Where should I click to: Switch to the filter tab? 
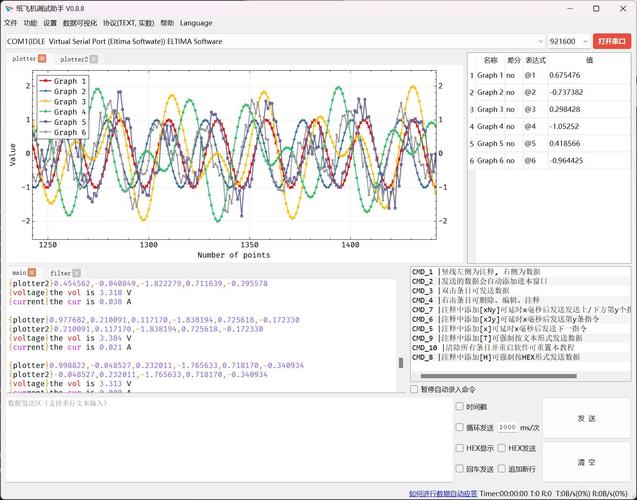point(61,273)
